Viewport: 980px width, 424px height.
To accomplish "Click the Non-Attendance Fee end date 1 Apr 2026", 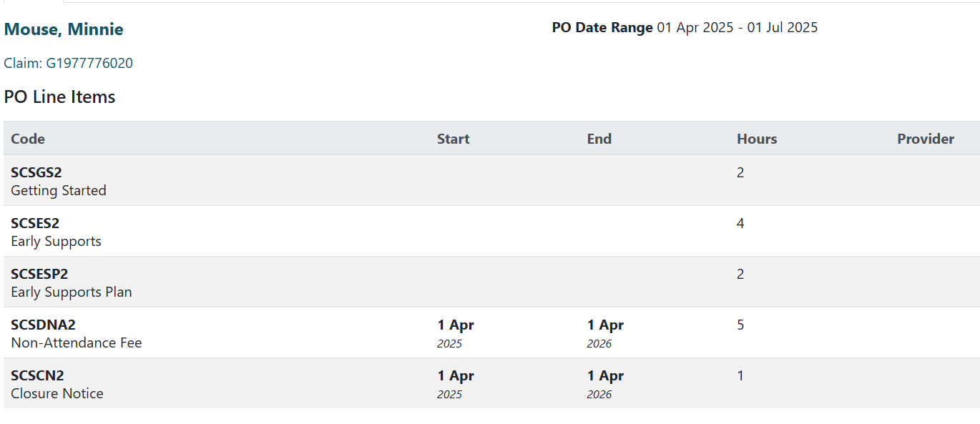I will pos(606,333).
